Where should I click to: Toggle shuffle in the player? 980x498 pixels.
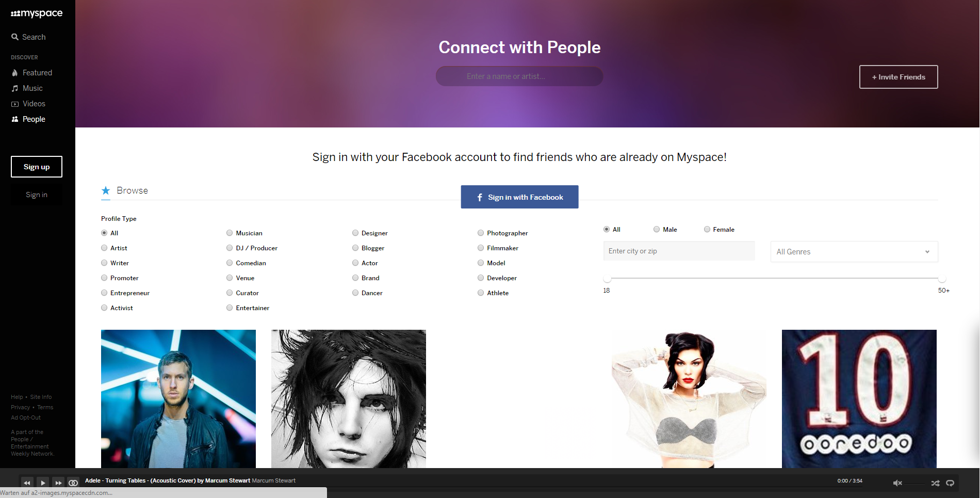[935, 483]
